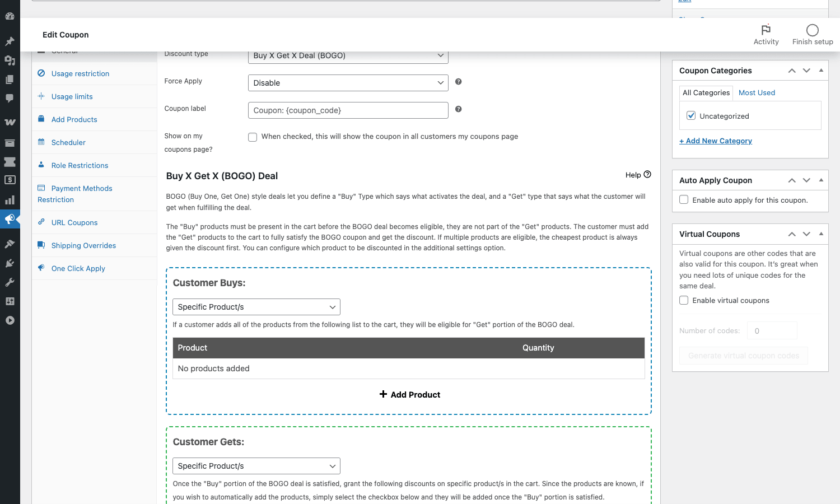Tick the Enable virtual coupons checkbox
This screenshot has width=840, height=504.
[684, 300]
